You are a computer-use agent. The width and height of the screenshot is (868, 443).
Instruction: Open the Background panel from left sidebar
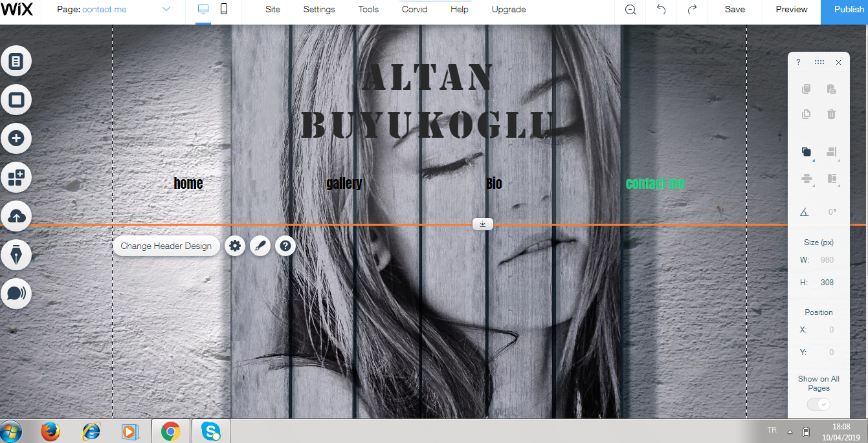point(16,100)
